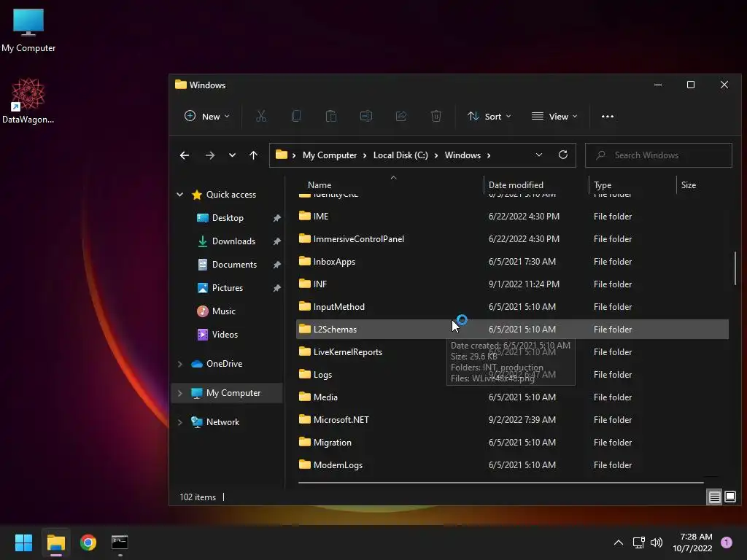
Task: Expand My Computer tree node
Action: tap(180, 393)
